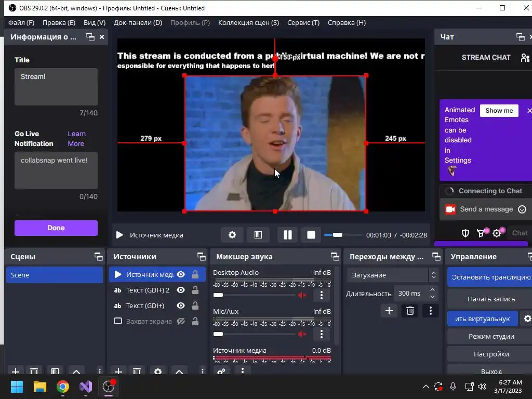Open media source properties gear in toolbar
Screen dimensions: 532x399
(x=232, y=235)
